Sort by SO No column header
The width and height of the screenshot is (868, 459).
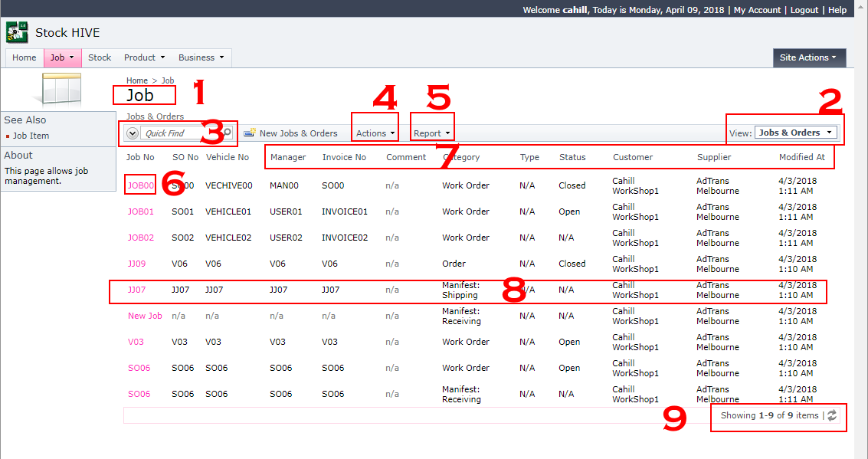click(x=185, y=157)
